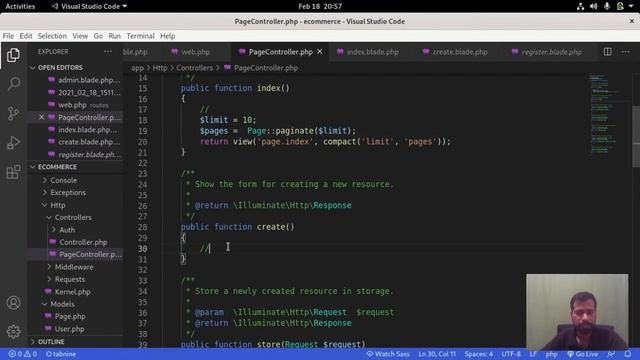Close the PageController.php tab
The image size is (640, 360).
(320, 51)
